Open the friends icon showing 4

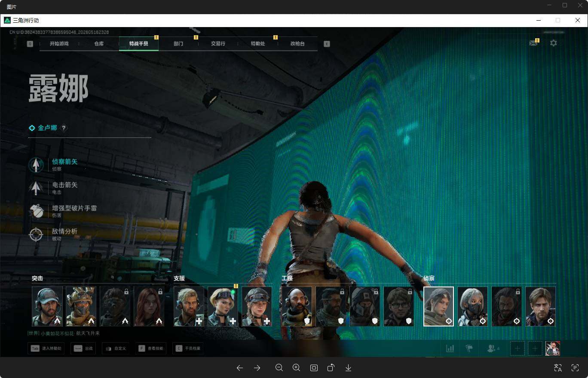493,348
